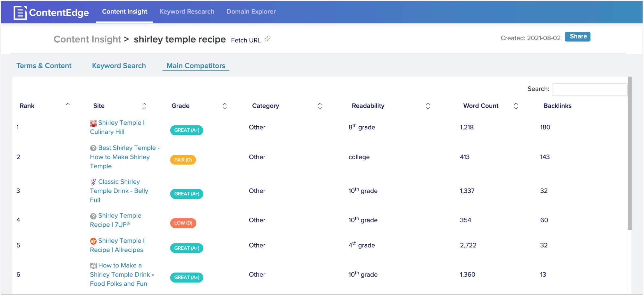Click the 8th grade readability cell
This screenshot has height=295, width=644.
[362, 127]
